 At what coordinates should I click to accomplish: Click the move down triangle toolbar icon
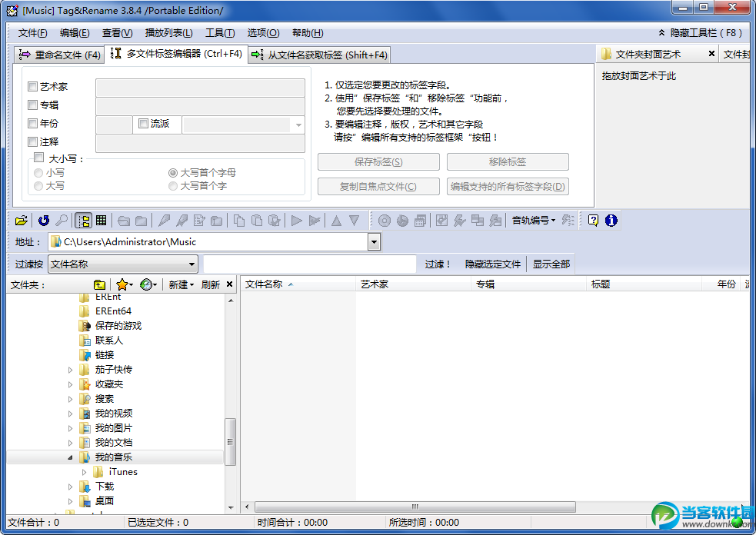[x=355, y=221]
